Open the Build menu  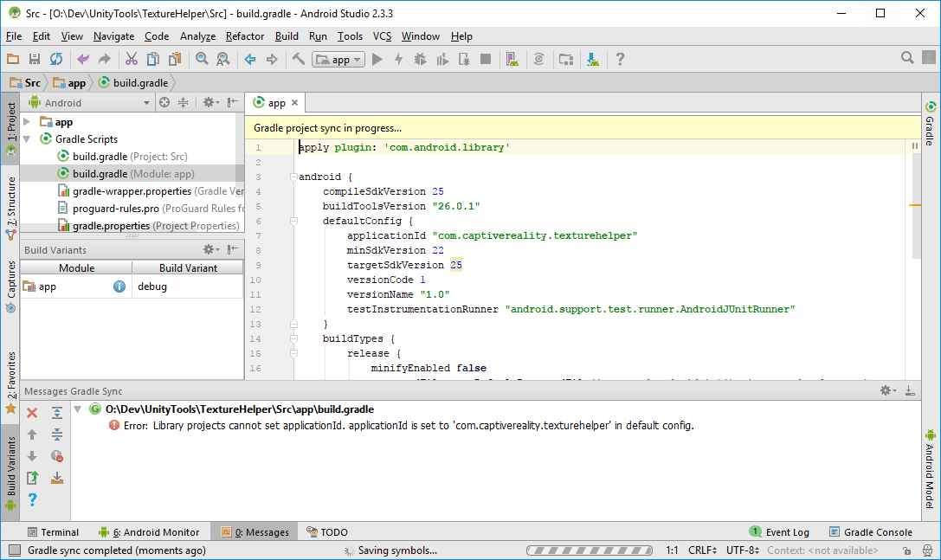(x=287, y=36)
